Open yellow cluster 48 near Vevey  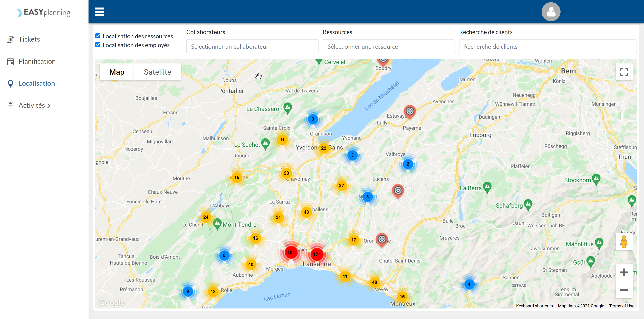tap(374, 282)
